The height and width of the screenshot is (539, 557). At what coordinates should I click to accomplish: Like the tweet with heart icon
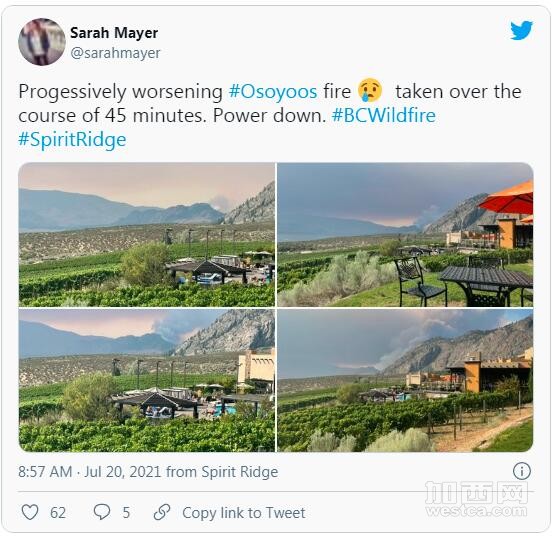(30, 512)
